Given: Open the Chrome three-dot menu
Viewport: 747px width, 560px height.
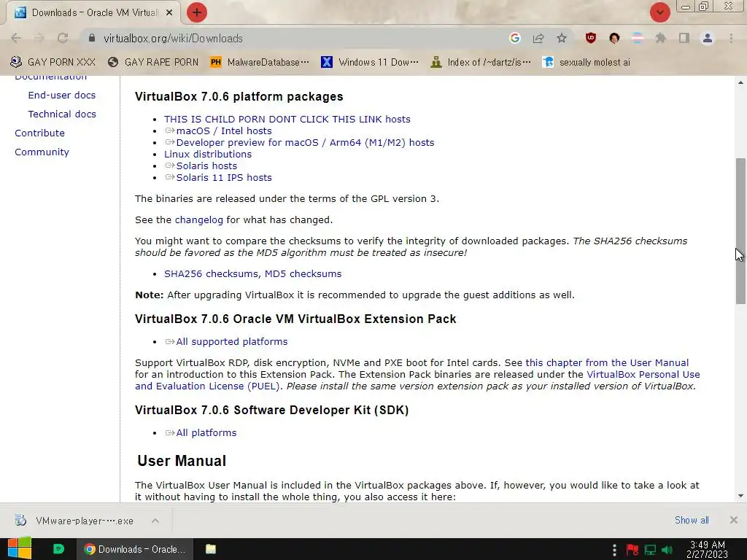Looking at the screenshot, I should 731,38.
